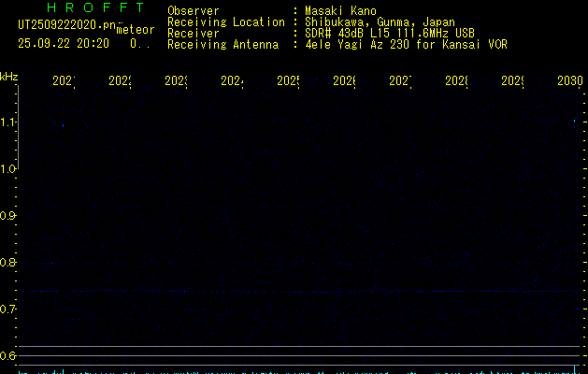Image resolution: width=588 pixels, height=374 pixels.
Task: Click the first time marker on left
Action: [x=63, y=81]
